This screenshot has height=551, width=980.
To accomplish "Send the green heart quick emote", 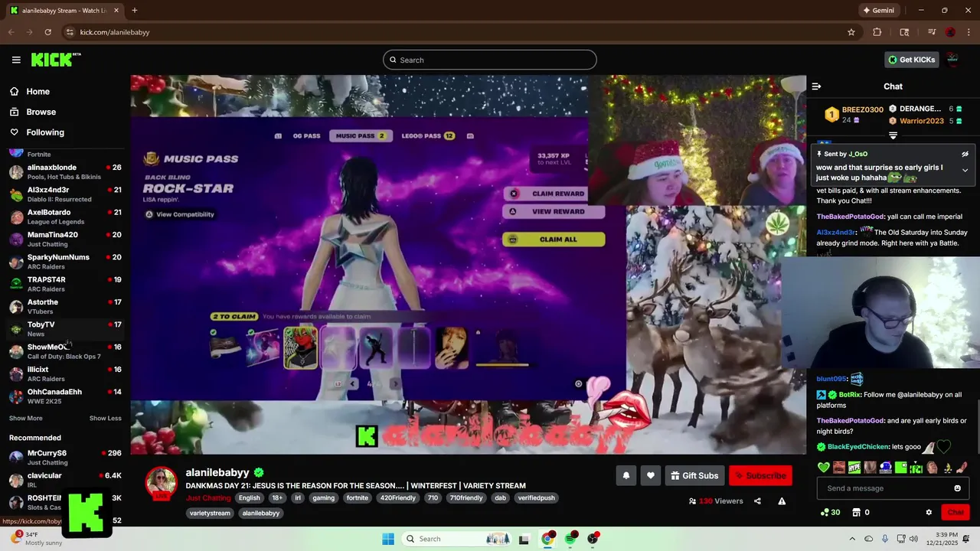I will [824, 467].
